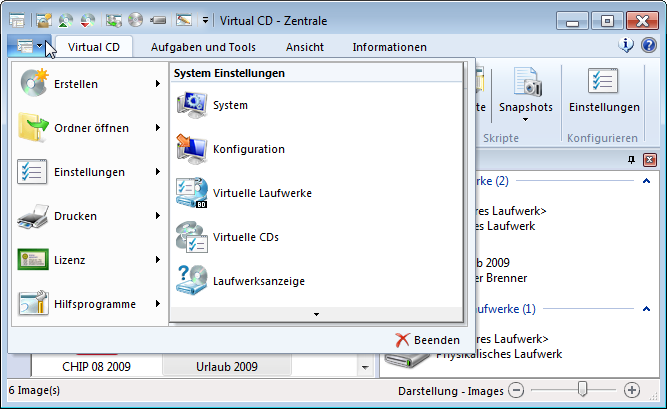667x409 pixels.
Task: Click the '6 Image(s)' status text
Action: tap(34, 390)
